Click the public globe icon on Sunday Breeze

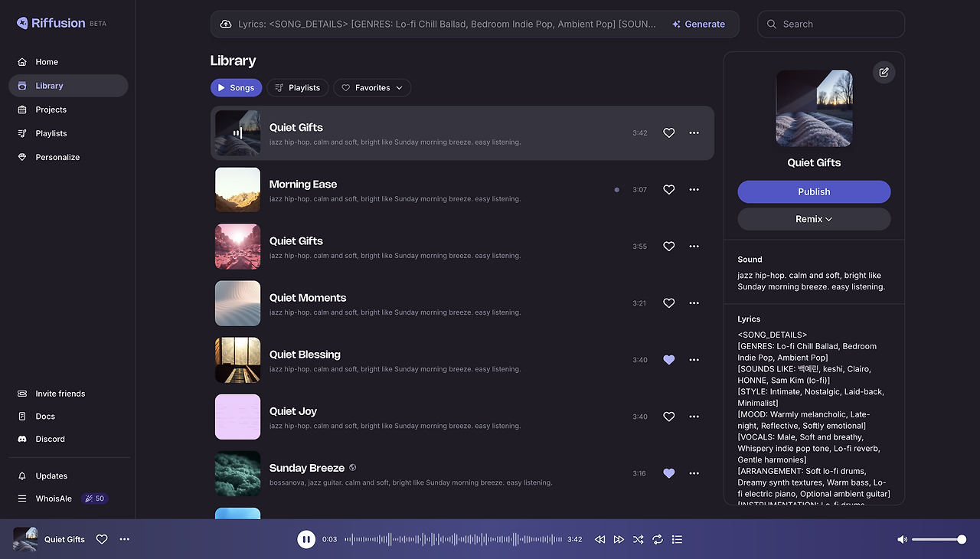353,468
